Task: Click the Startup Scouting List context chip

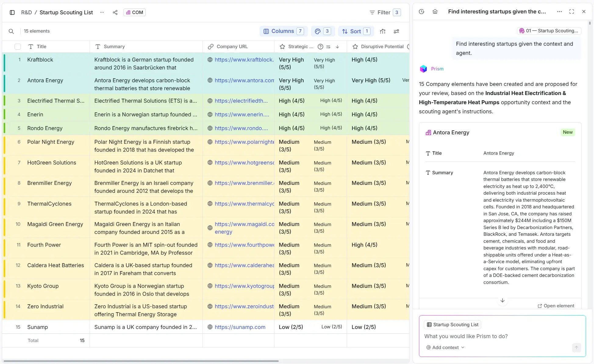Action: [453, 325]
